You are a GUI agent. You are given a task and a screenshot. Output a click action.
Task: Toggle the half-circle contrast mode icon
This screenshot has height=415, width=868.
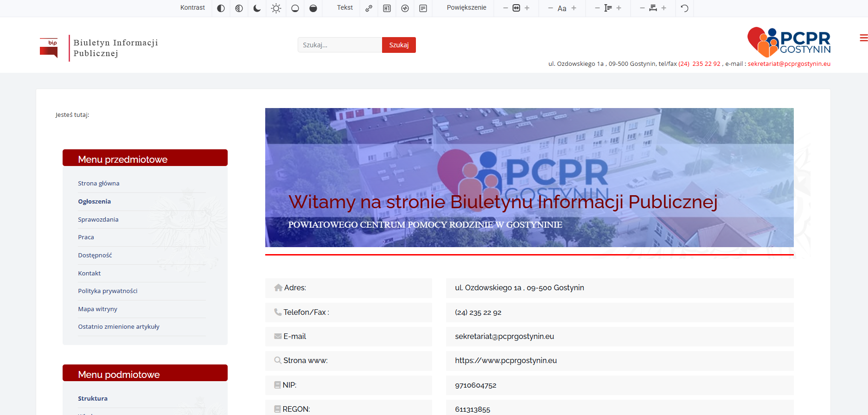point(221,8)
